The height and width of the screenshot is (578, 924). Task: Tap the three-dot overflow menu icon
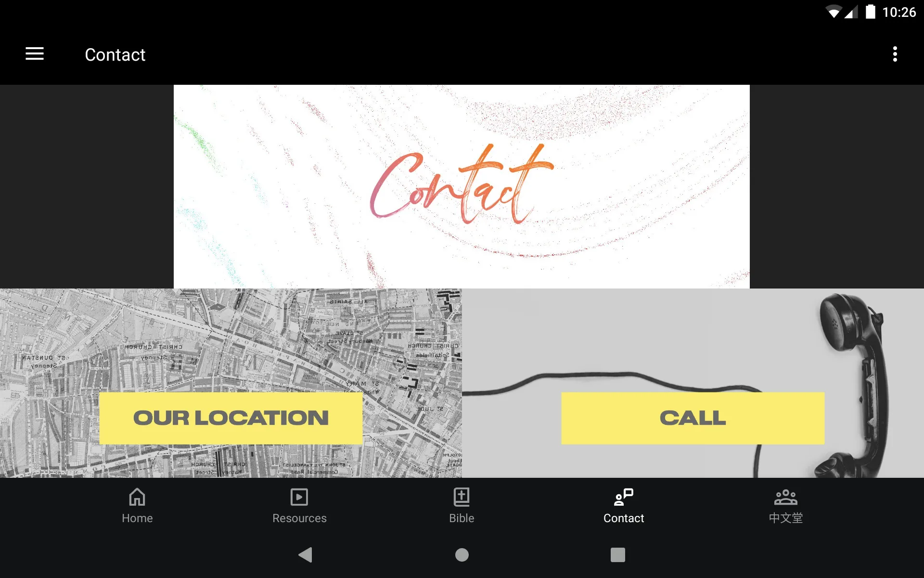[896, 54]
